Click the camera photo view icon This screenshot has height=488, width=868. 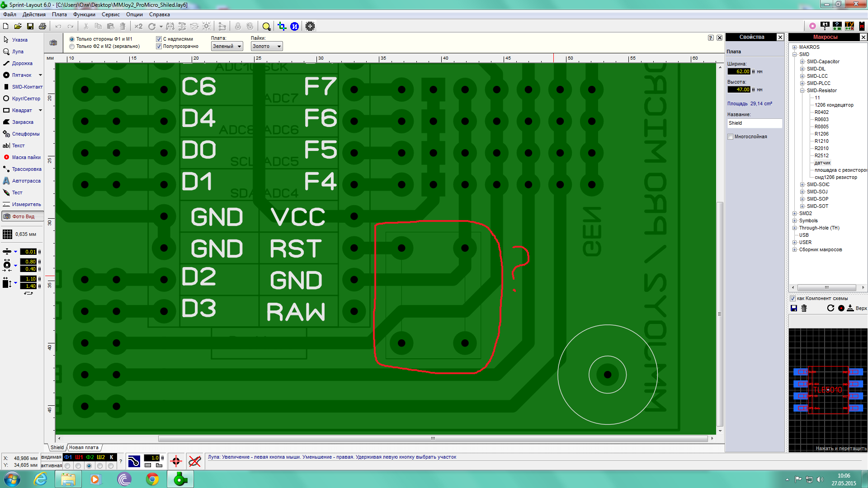pos(53,43)
